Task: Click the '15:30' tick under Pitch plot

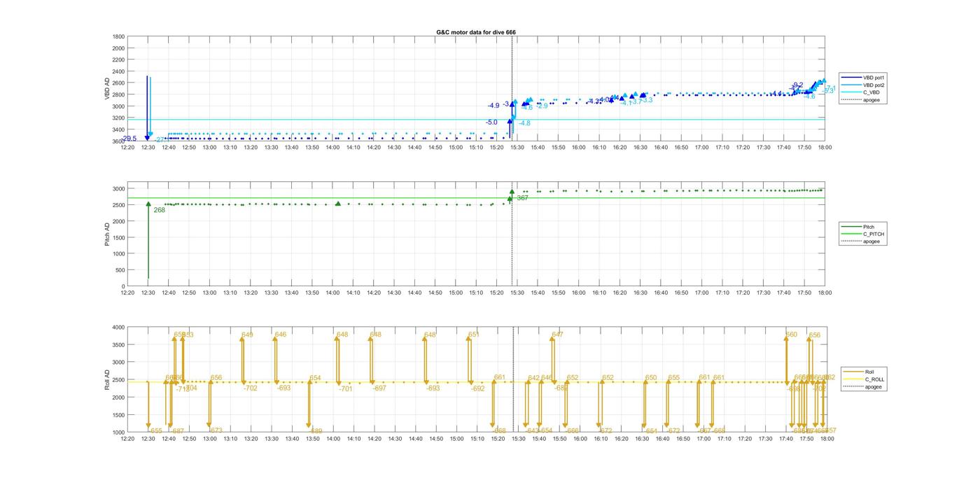Action: [517, 293]
